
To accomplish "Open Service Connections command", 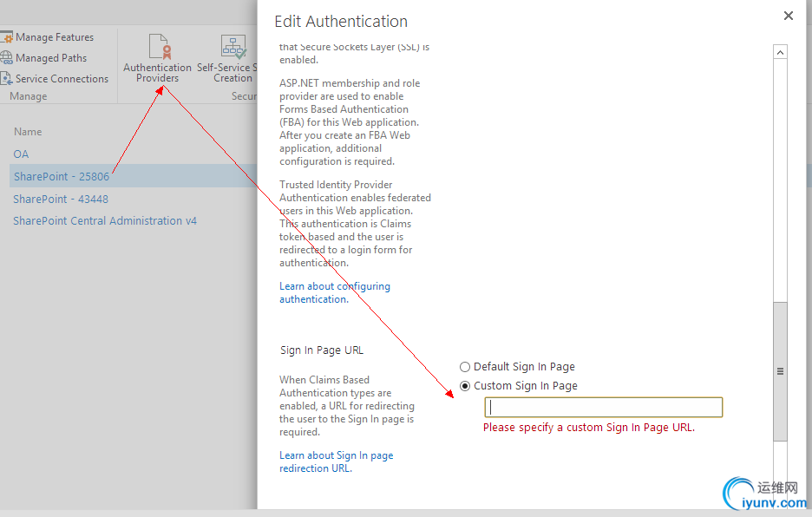I will point(62,79).
